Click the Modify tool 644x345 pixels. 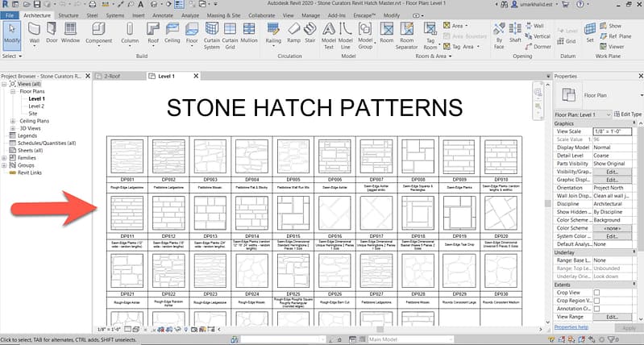tap(12, 31)
